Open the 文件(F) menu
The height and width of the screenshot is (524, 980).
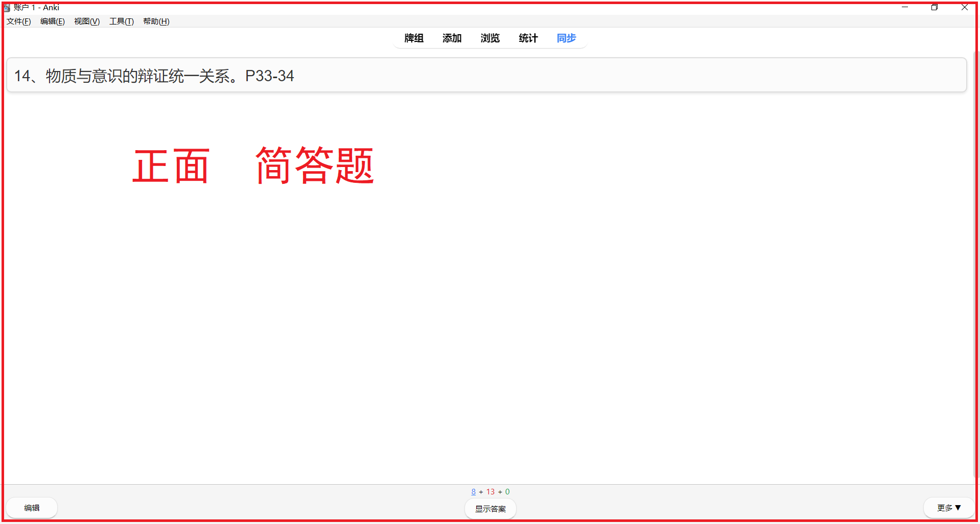click(x=18, y=21)
